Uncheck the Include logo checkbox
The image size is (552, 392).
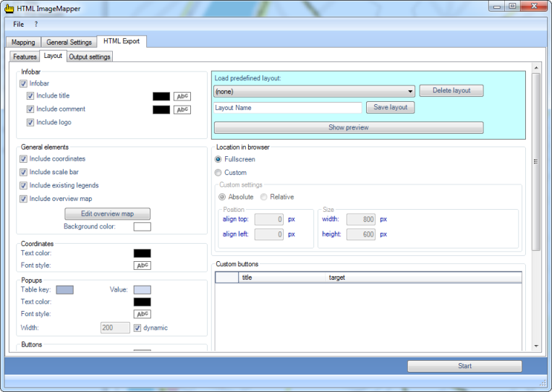(x=30, y=123)
